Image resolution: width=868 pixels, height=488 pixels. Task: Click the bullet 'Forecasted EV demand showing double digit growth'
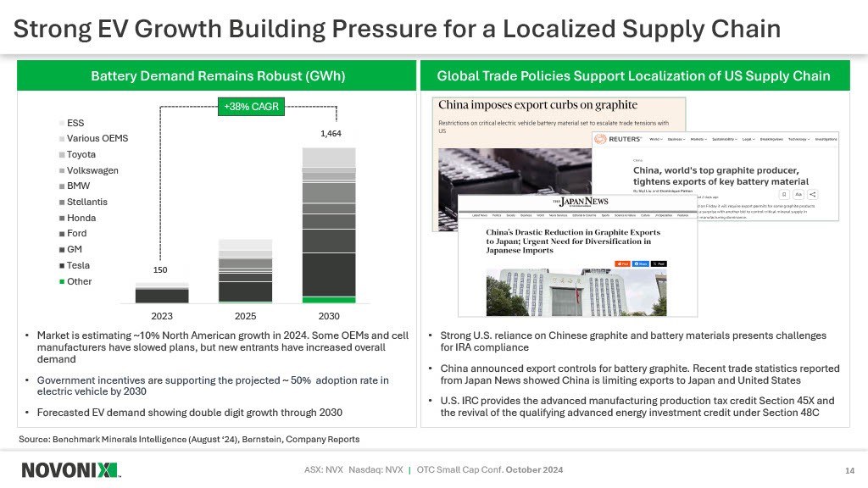189,413
